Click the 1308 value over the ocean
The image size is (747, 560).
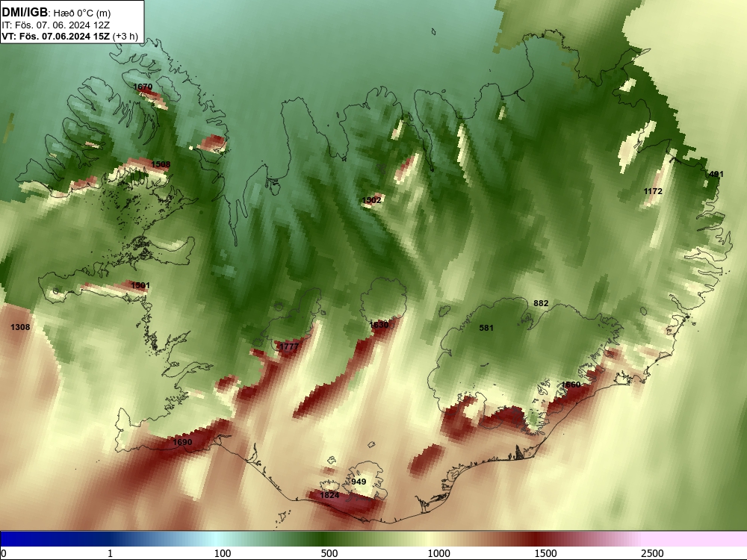pos(20,327)
